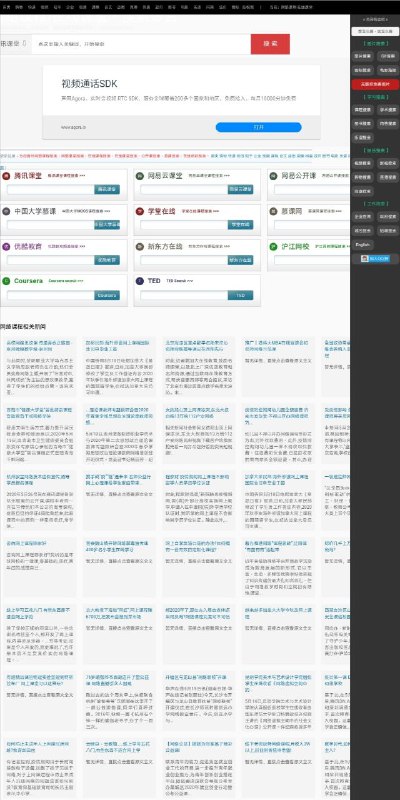Click the TED dark round logo icon
Image resolution: width=400 pixels, height=800 pixels.
139,281
